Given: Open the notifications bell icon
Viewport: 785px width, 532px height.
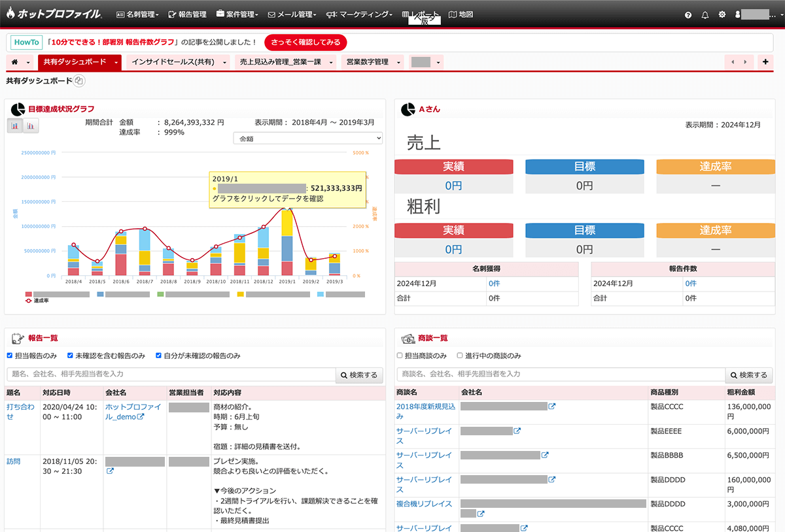Looking at the screenshot, I should pos(705,14).
